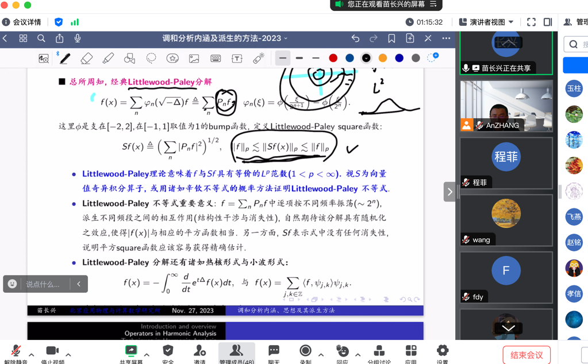Open the page thumbnails grid view
The height and width of the screenshot is (364, 588).
tap(23, 38)
